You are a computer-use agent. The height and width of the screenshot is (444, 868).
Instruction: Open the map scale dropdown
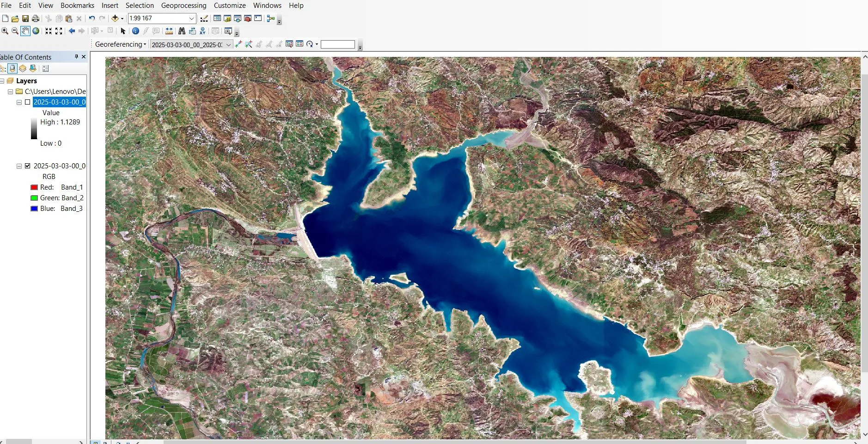(191, 18)
